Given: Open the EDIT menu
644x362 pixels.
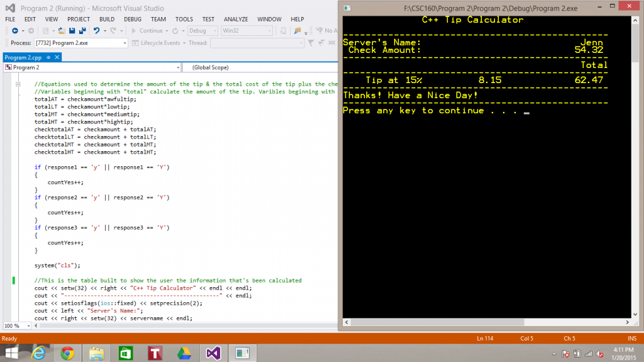Looking at the screenshot, I should pos(30,20).
